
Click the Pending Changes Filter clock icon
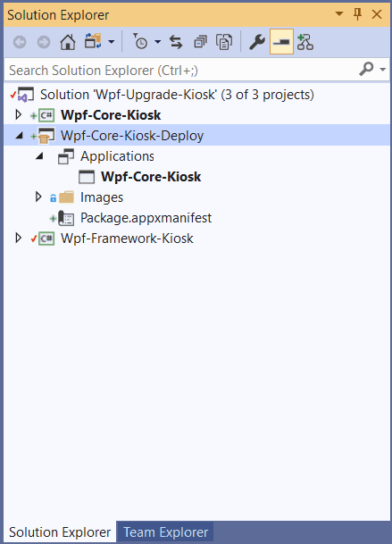140,42
